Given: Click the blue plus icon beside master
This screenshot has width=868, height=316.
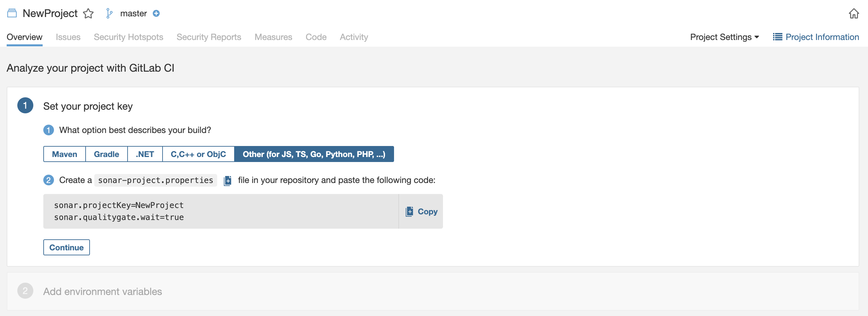Looking at the screenshot, I should coord(156,13).
